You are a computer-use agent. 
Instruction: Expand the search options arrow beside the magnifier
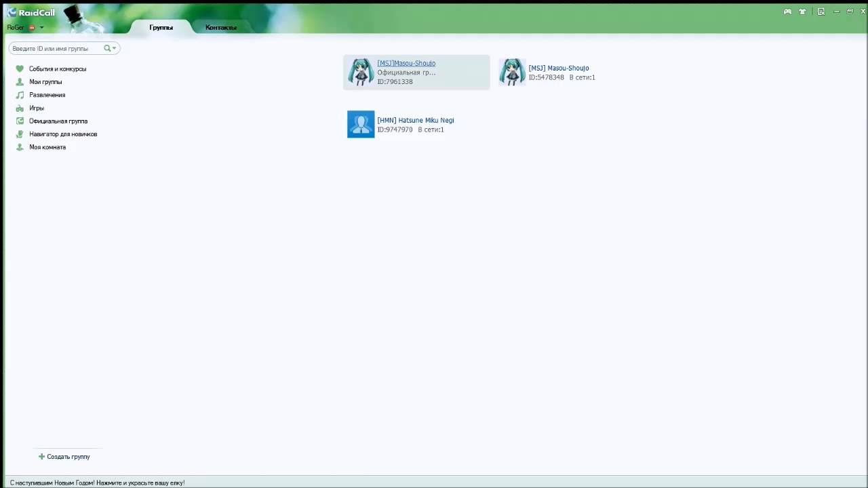(x=114, y=48)
